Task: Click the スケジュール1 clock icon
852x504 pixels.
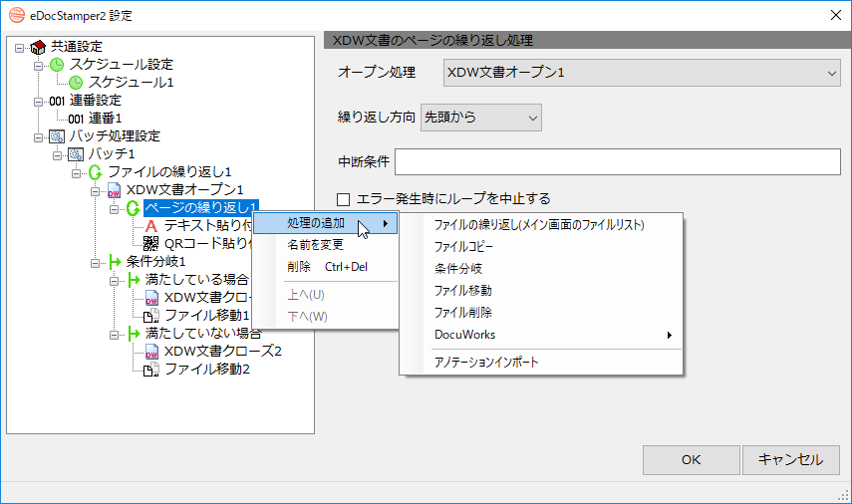Action: (76, 83)
